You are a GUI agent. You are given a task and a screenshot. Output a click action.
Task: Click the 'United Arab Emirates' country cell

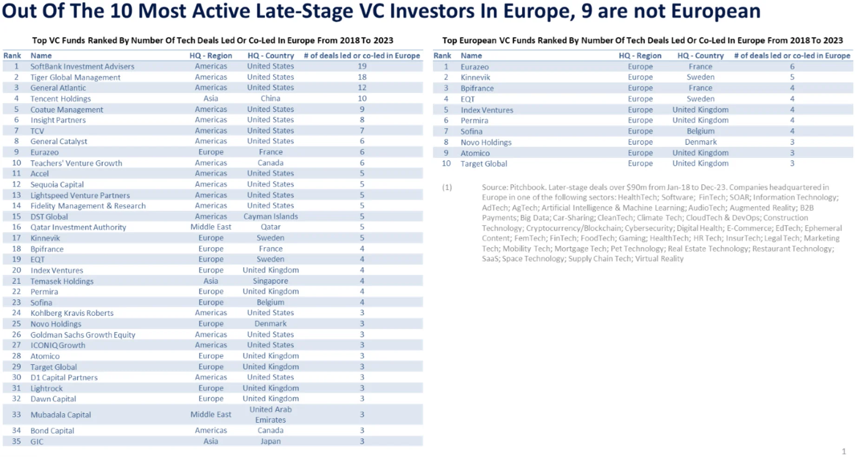coord(270,415)
